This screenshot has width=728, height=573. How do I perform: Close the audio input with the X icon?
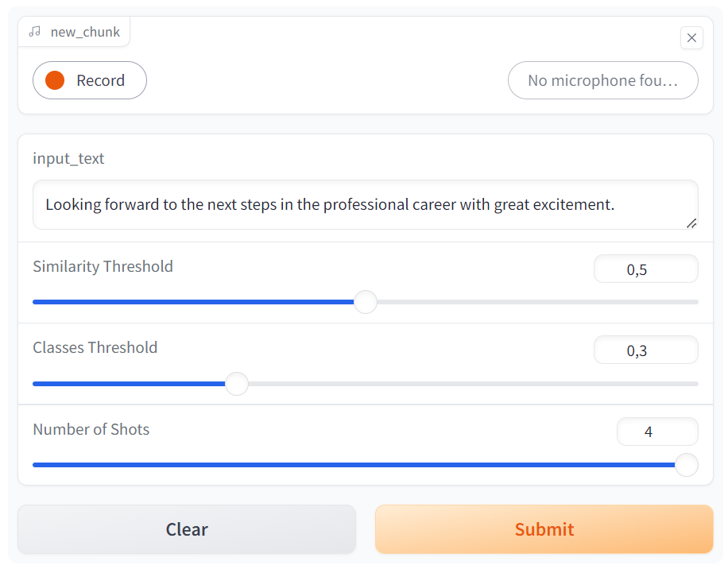(x=691, y=37)
